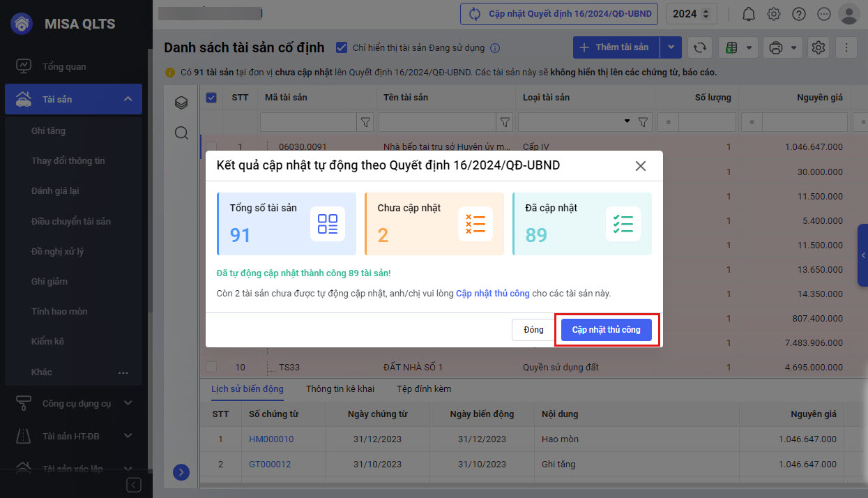Tick the checkbox for row 10

click(211, 367)
